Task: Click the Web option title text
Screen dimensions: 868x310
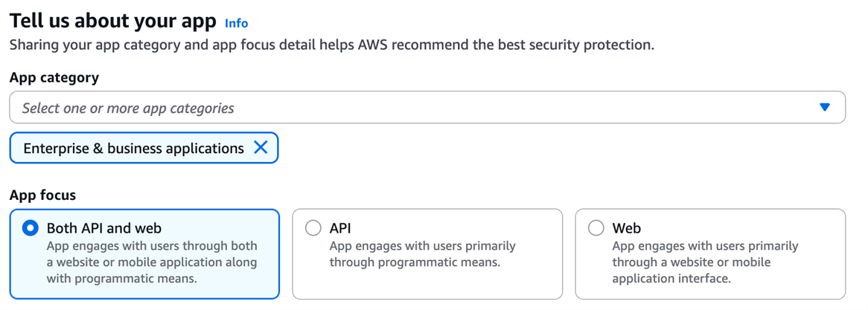Action: [x=626, y=228]
